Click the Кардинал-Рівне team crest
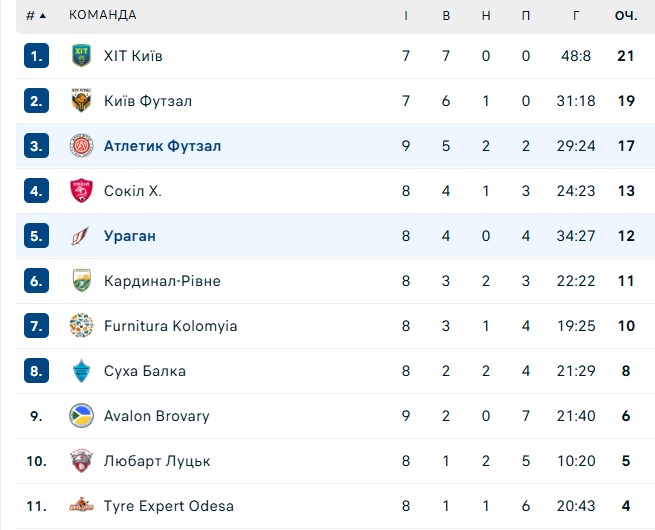 coord(81,281)
